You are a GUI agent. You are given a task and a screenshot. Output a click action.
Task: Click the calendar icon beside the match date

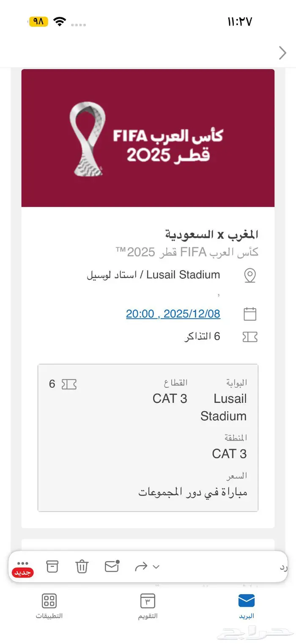point(250,314)
